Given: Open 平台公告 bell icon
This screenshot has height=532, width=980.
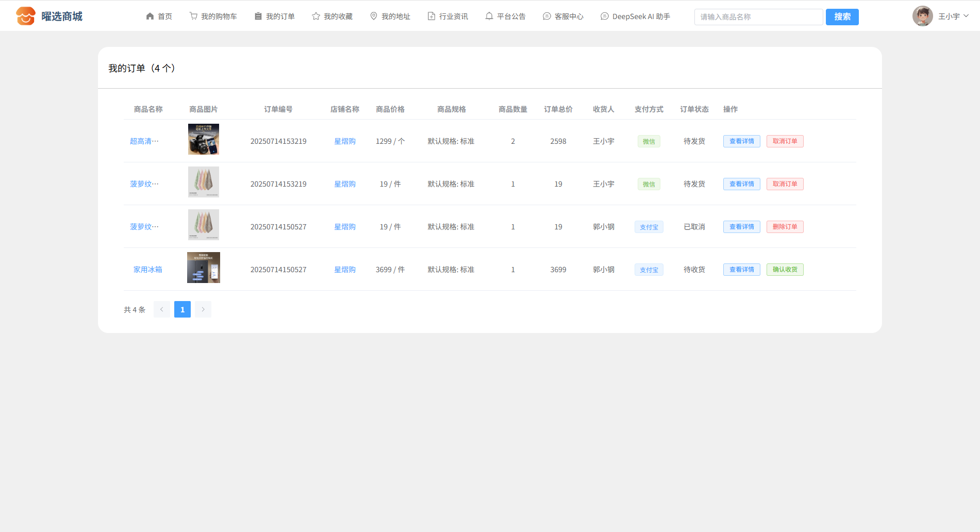Looking at the screenshot, I should click(x=489, y=16).
